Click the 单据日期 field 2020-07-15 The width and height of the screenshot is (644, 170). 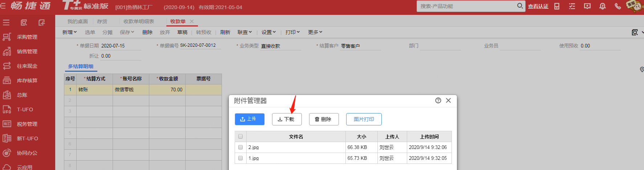pyautogui.click(x=121, y=46)
